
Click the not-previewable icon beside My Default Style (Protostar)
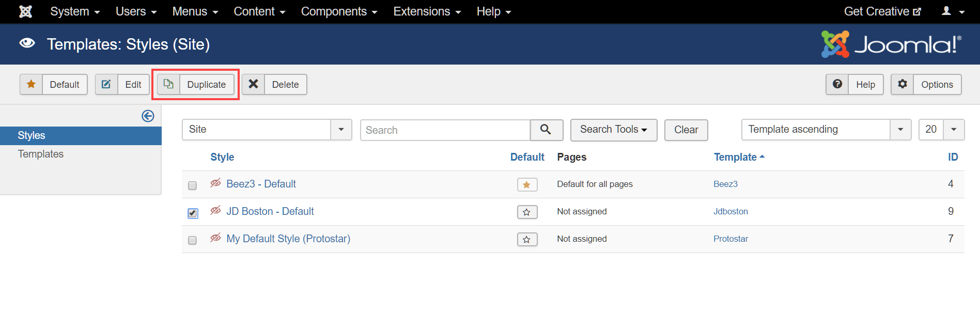pos(215,238)
